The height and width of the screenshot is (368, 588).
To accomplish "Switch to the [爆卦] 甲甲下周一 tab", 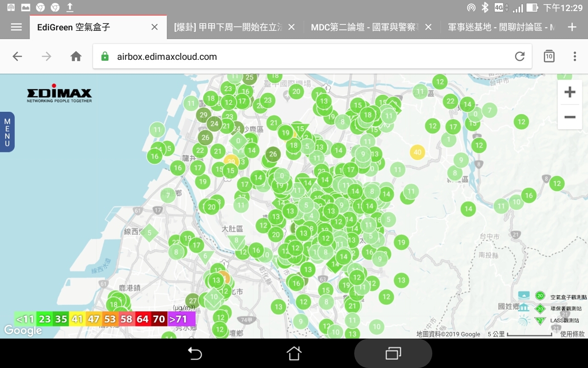I will 228,27.
